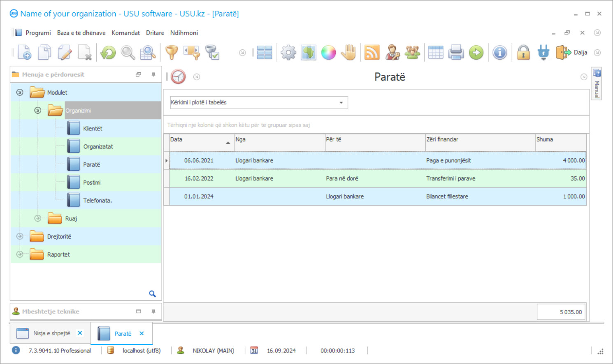613x364 pixels.
Task: Click the orange Filter funnel icon
Action: point(172,53)
